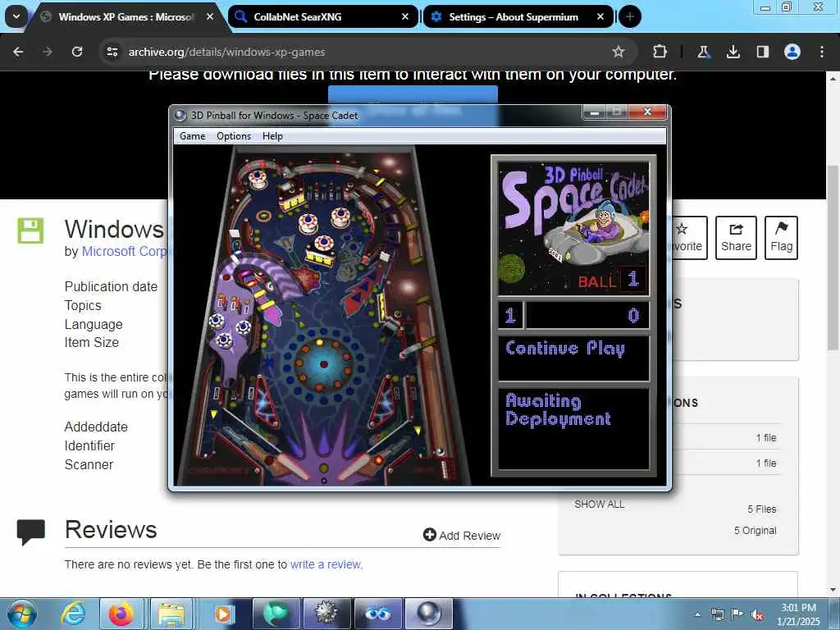
Task: Open the eyes icon taskbar application
Action: [x=377, y=614]
